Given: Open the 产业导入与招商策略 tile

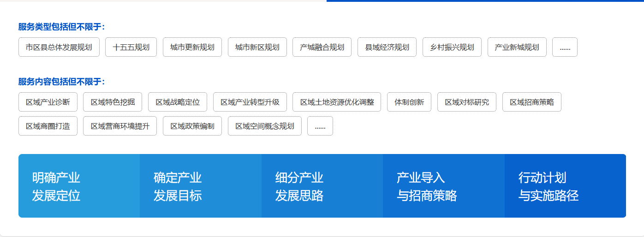Looking at the screenshot, I should coord(443,186).
